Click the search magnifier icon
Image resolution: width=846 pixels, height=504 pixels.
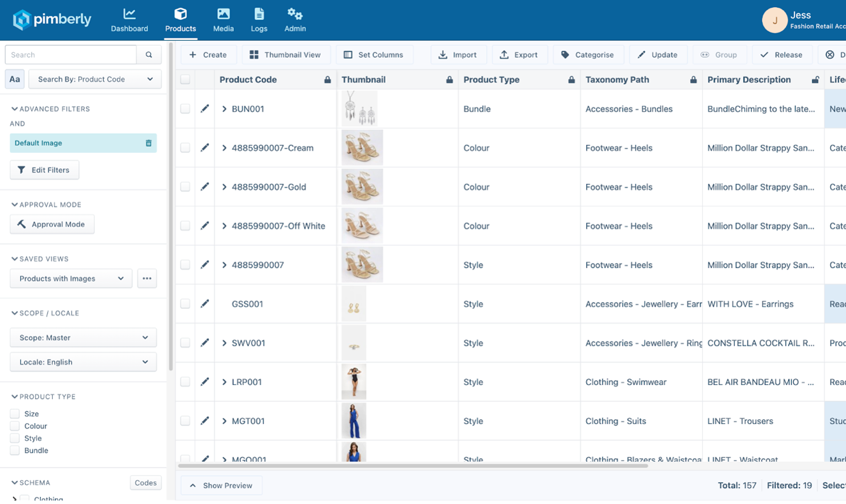[x=149, y=55]
